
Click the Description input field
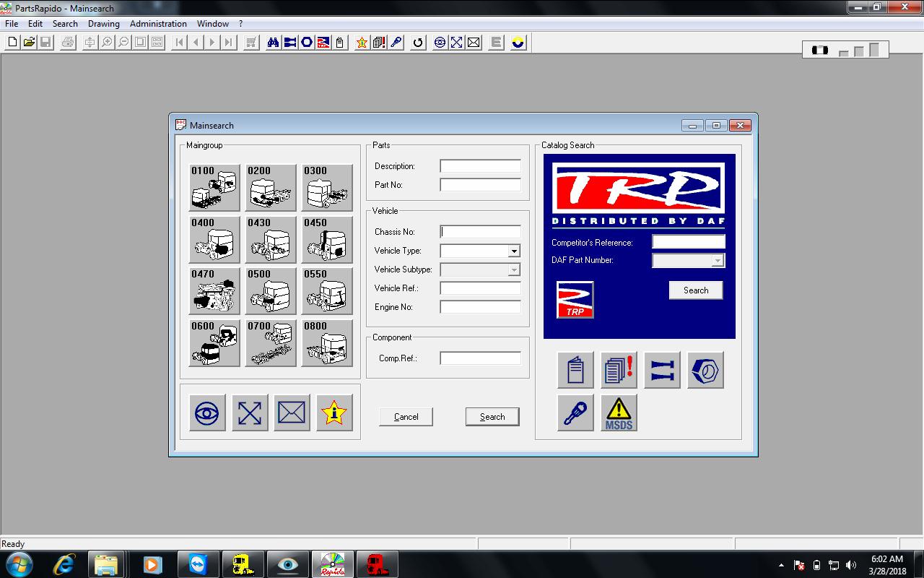(x=480, y=165)
